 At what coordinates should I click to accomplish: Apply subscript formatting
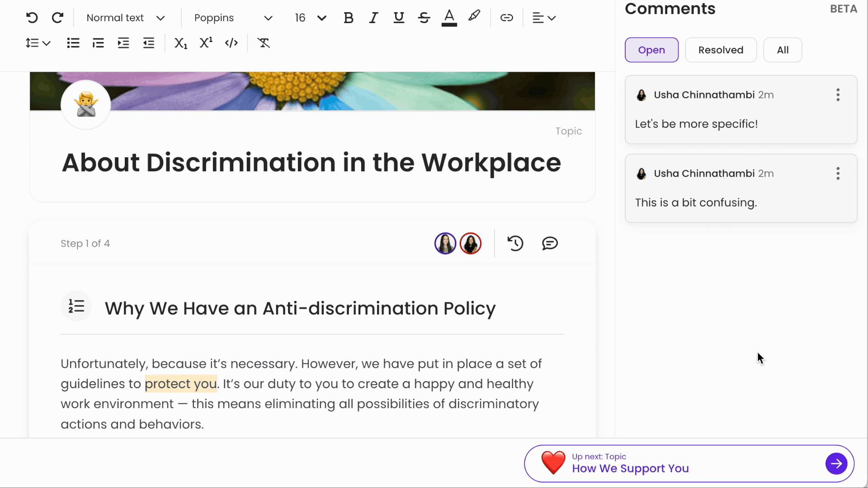[x=180, y=43]
